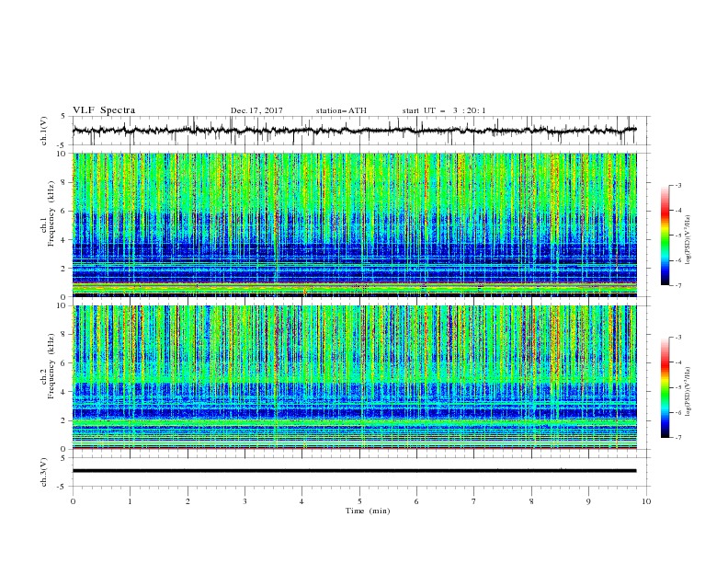728x563 pixels.
Task: Click time axis tick label "3"
Action: click(x=245, y=501)
